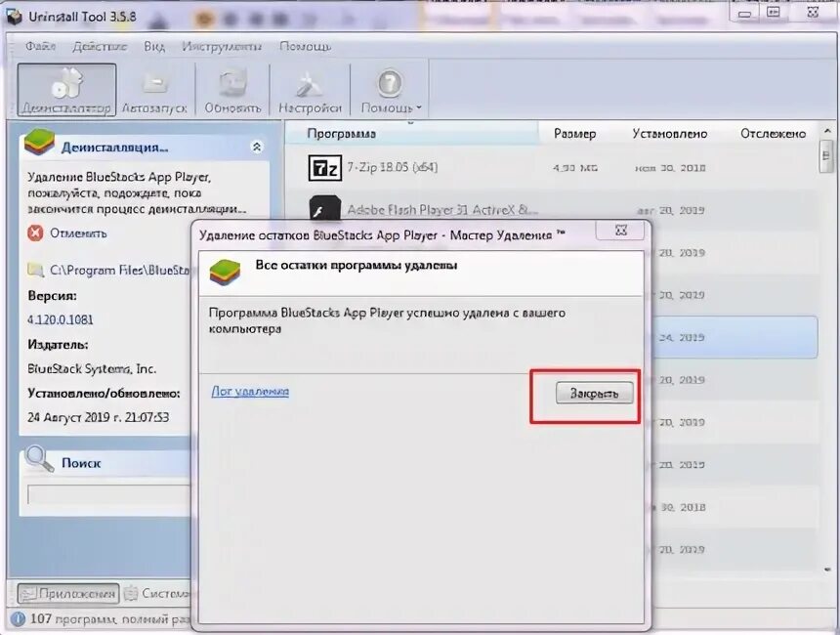Click the Adobe Flash Player icon
This screenshot has width=840, height=635.
coord(324,208)
